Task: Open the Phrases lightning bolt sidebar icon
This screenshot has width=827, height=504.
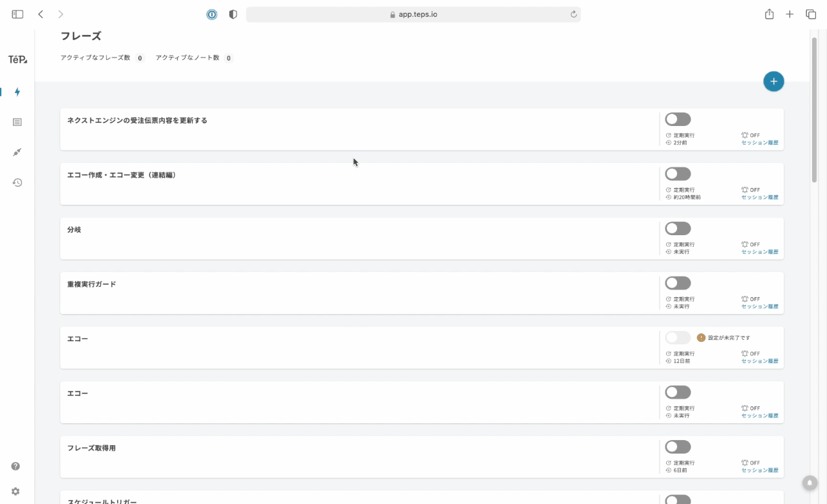Action: (17, 92)
